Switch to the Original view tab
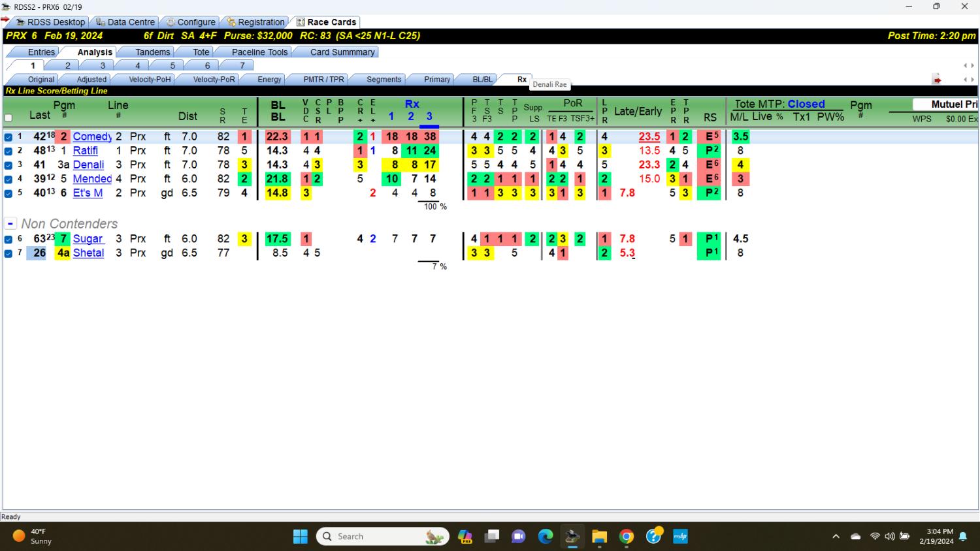980x551 pixels. pyautogui.click(x=41, y=80)
